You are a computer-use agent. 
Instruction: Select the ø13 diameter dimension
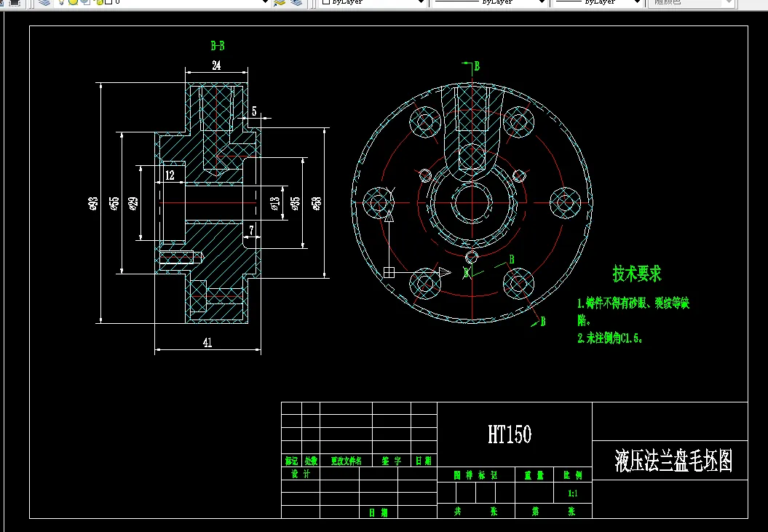click(x=275, y=203)
